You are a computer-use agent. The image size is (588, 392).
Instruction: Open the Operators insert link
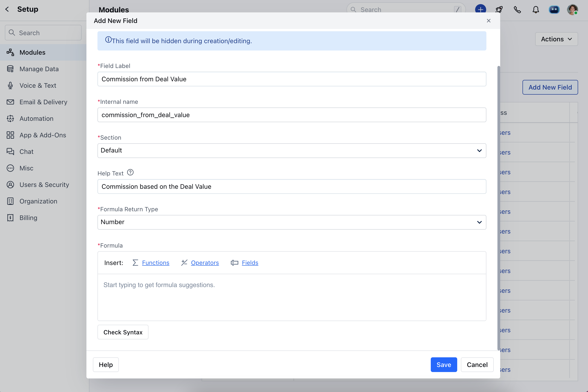[x=205, y=263]
